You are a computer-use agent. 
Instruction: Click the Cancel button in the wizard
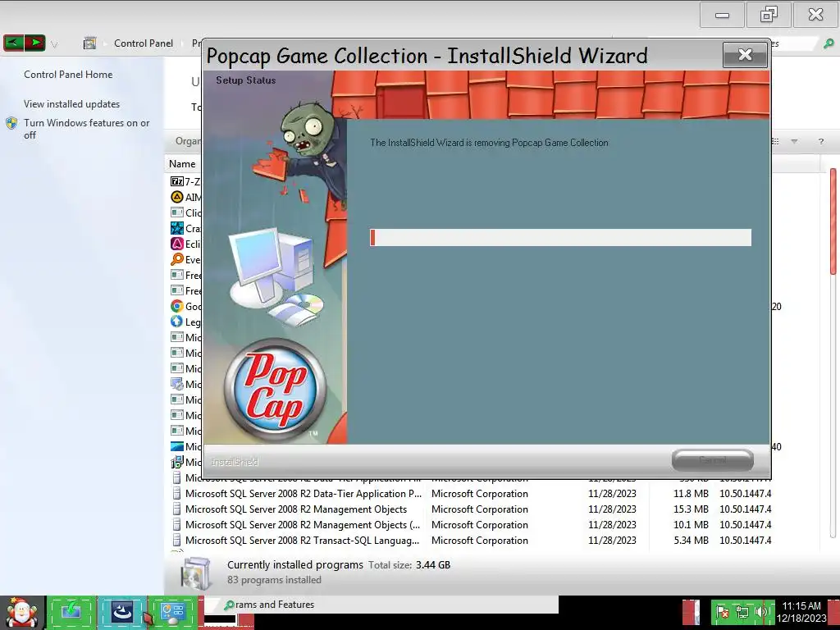[x=713, y=460]
